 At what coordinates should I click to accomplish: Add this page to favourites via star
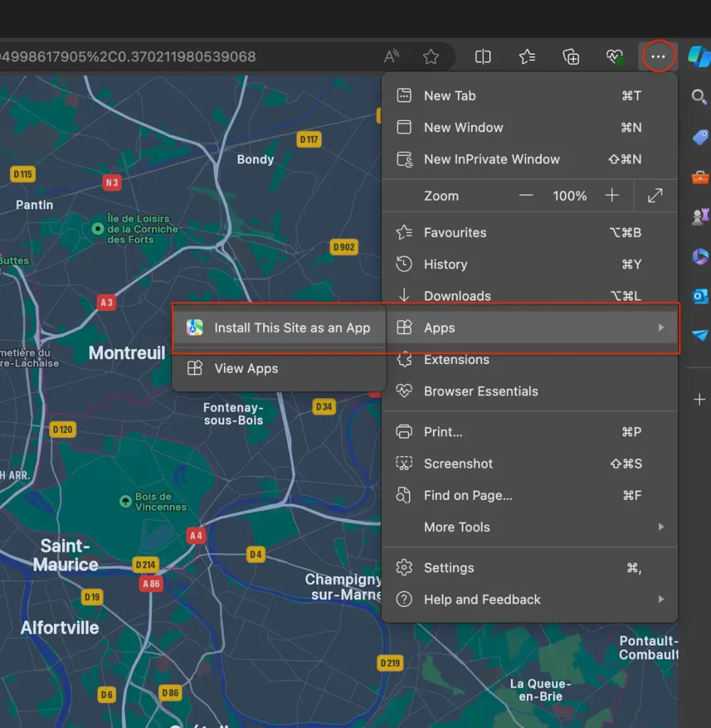(432, 56)
